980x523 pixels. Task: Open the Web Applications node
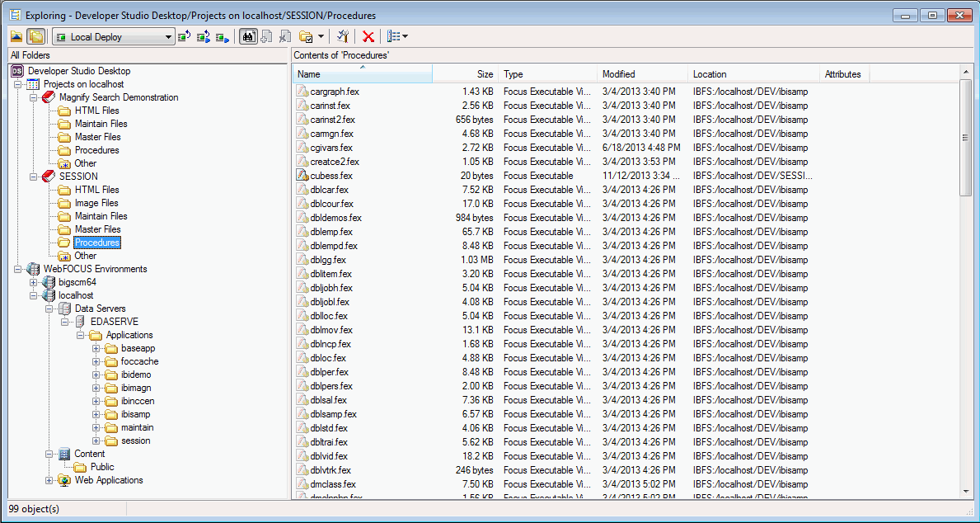coord(48,480)
